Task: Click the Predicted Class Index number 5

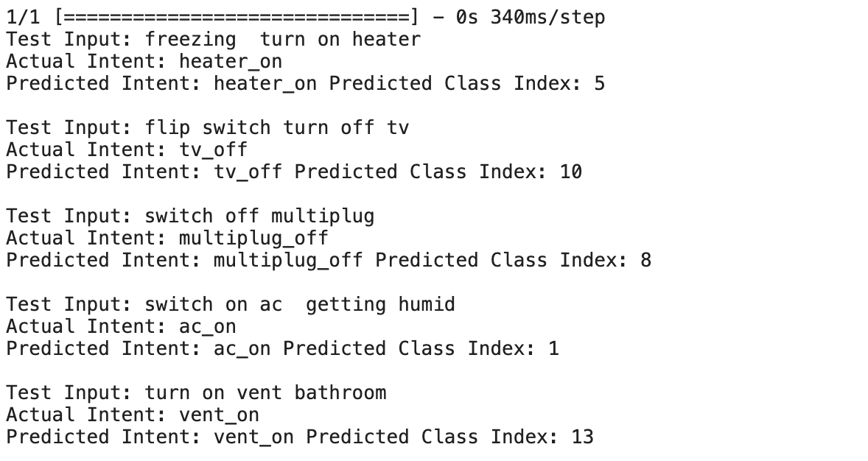Action: (599, 83)
